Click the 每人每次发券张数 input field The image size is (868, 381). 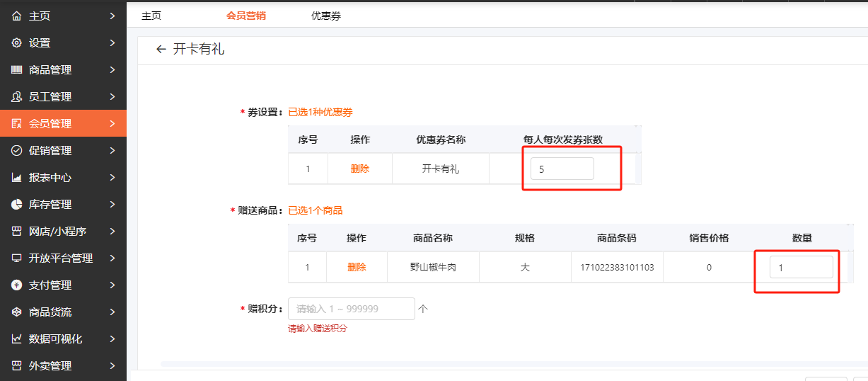click(x=562, y=169)
